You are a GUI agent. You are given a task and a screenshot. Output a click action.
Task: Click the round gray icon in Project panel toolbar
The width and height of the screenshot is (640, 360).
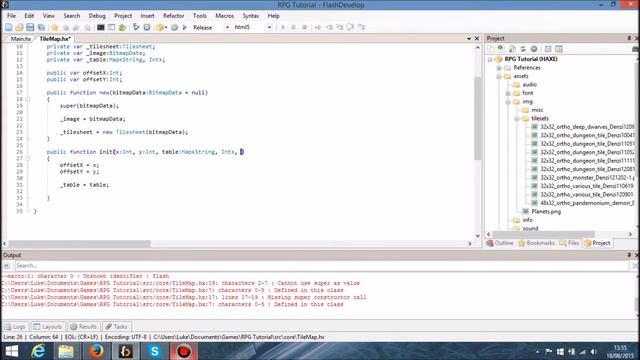534,49
